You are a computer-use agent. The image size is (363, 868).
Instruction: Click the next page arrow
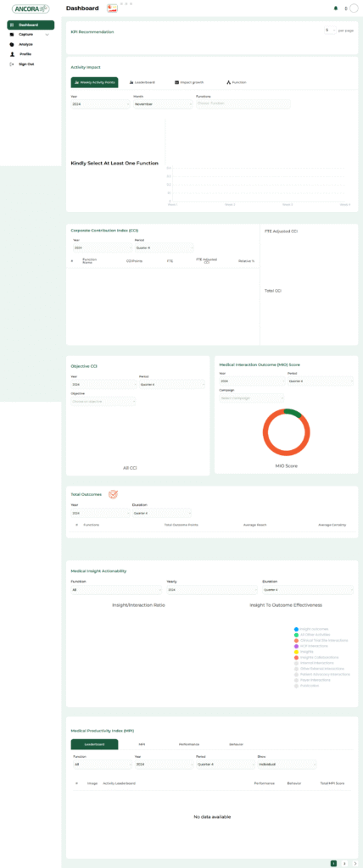coord(355,863)
